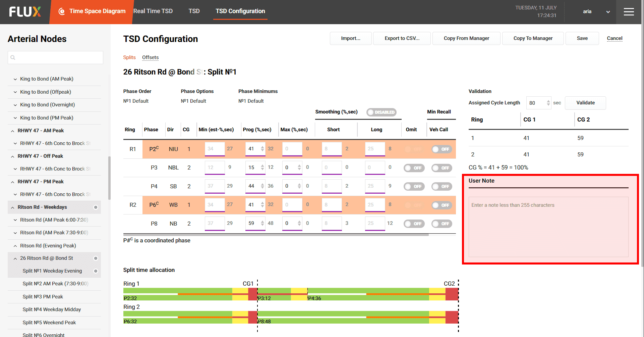This screenshot has height=337, width=644.
Task: Click Max stepper arrows for P4 row
Action: click(299, 186)
